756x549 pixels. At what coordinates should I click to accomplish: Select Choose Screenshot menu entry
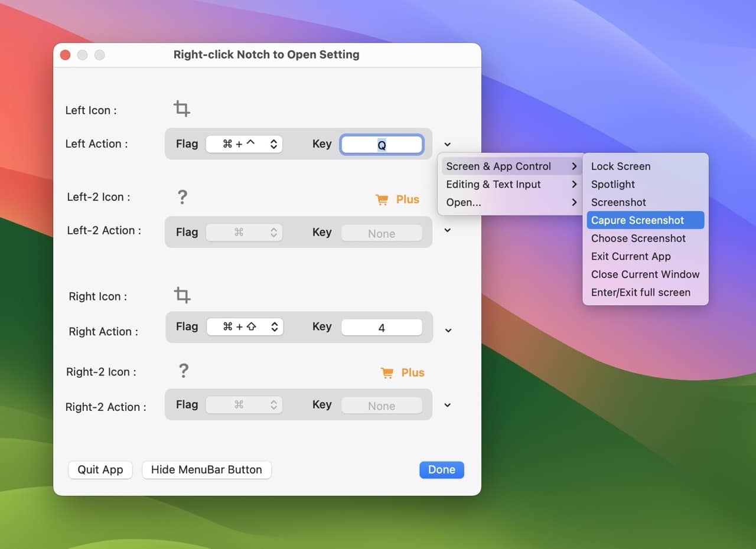click(x=645, y=238)
